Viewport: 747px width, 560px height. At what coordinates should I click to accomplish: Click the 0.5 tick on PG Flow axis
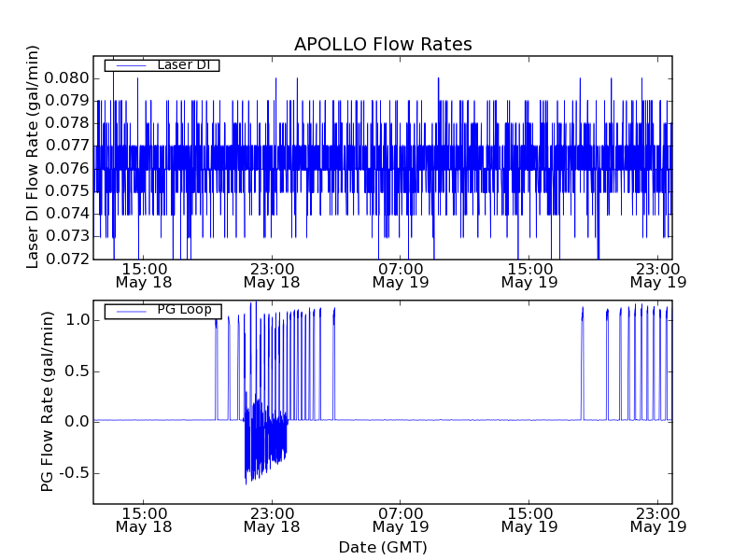[x=77, y=371]
